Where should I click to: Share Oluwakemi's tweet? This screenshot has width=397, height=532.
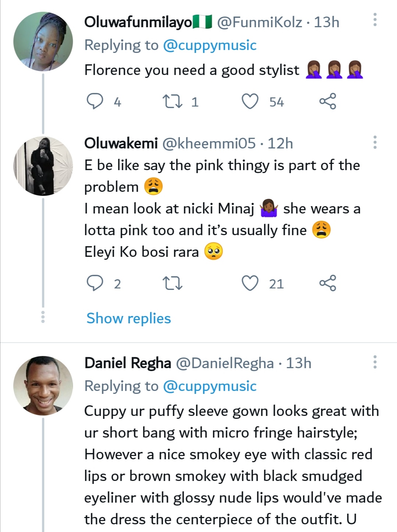coord(327,283)
